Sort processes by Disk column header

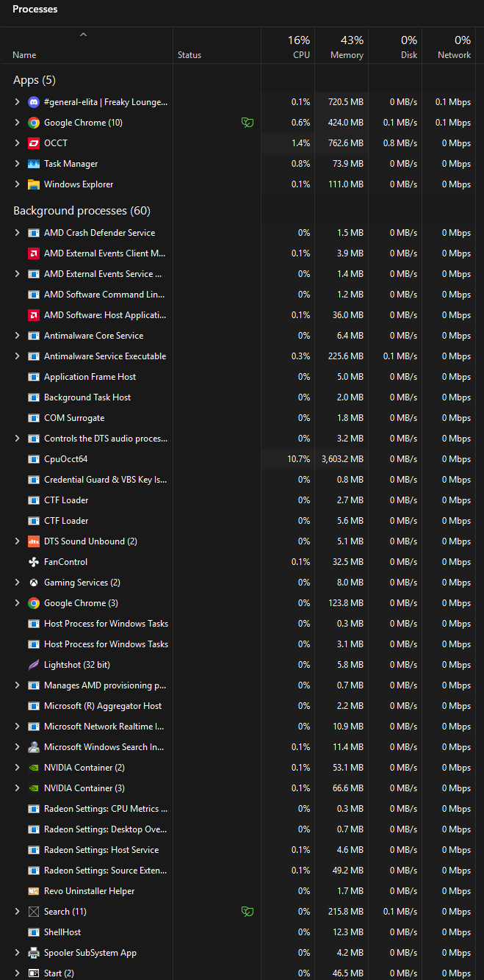pos(395,47)
